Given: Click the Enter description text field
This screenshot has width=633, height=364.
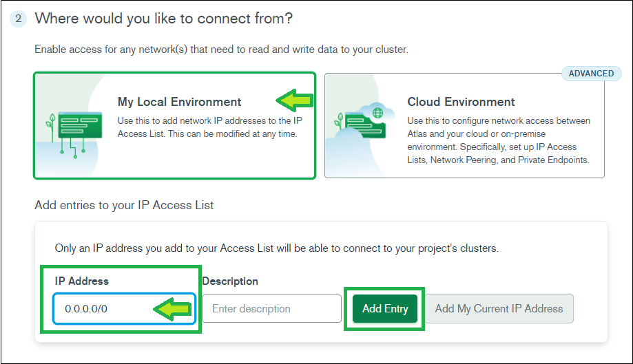Looking at the screenshot, I should [x=271, y=309].
